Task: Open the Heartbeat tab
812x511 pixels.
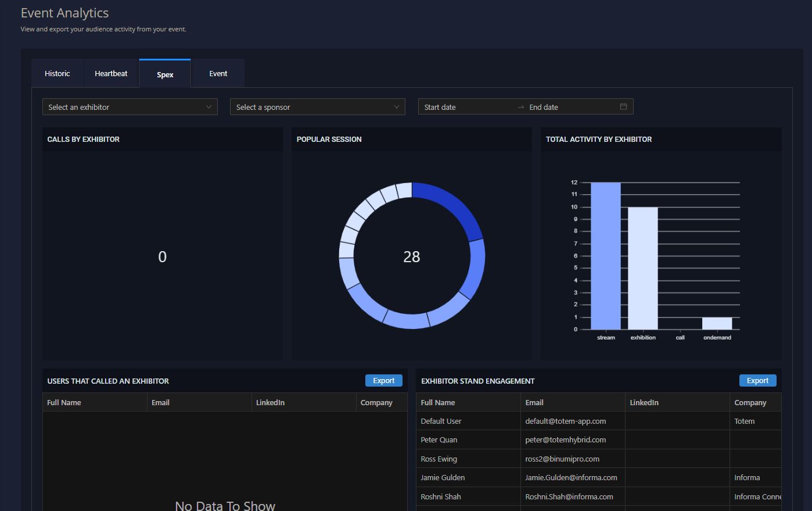Action: 111,74
